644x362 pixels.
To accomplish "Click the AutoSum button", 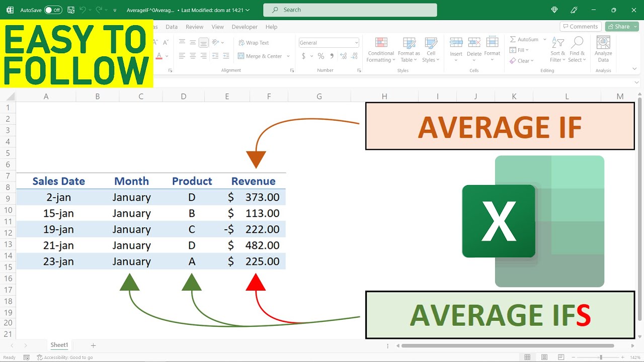I will [524, 39].
